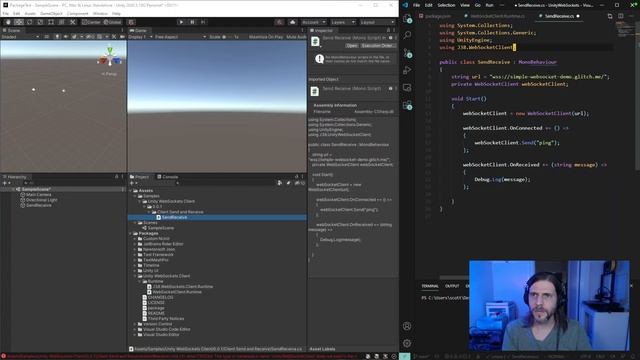Open changes icon in VS Code editor toolbar

pyautogui.click(x=610, y=16)
